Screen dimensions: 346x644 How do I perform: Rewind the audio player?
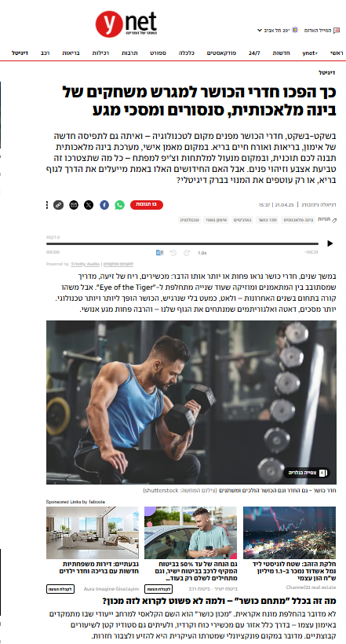tap(173, 253)
